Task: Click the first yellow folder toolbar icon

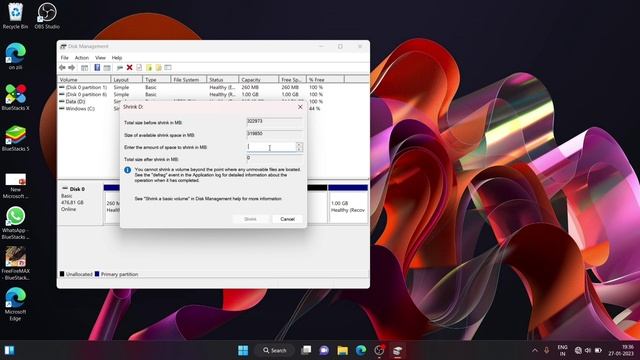Action: tap(149, 68)
